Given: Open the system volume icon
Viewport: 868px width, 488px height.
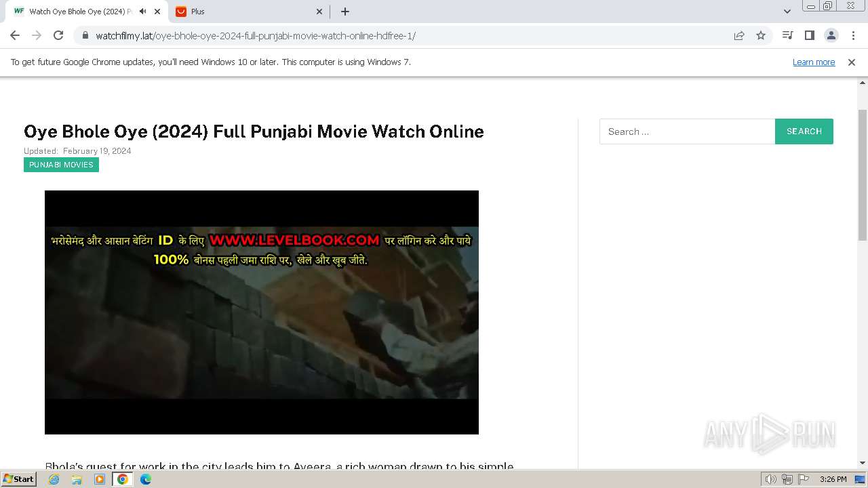Looking at the screenshot, I should 771,479.
